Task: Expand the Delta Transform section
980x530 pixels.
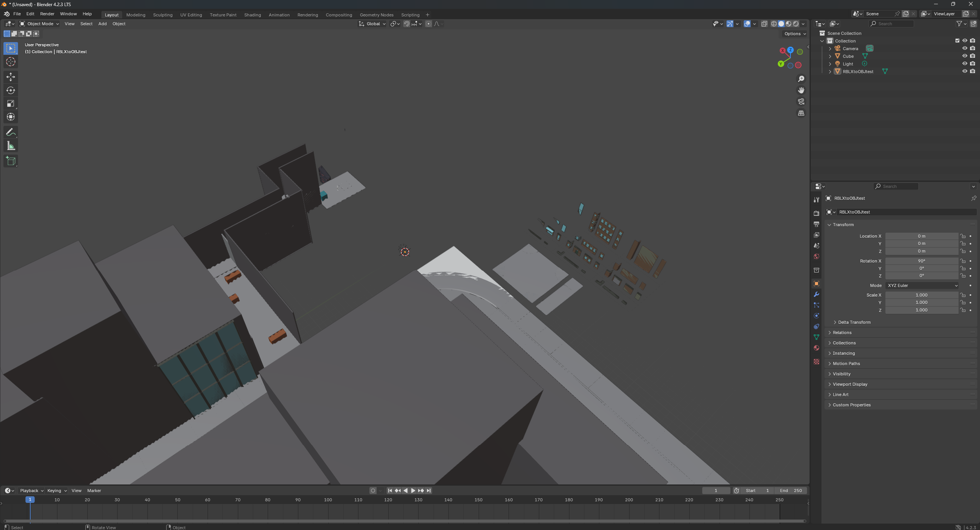Action: click(854, 322)
